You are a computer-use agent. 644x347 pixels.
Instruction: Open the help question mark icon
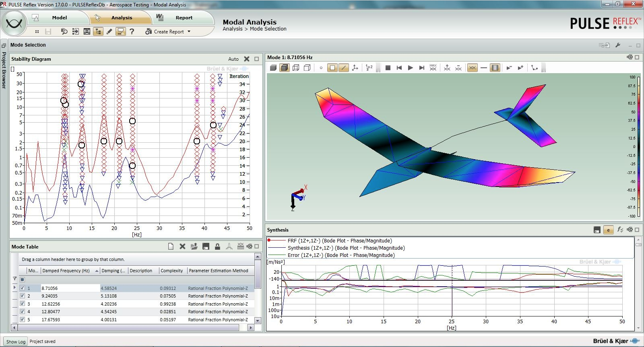132,31
